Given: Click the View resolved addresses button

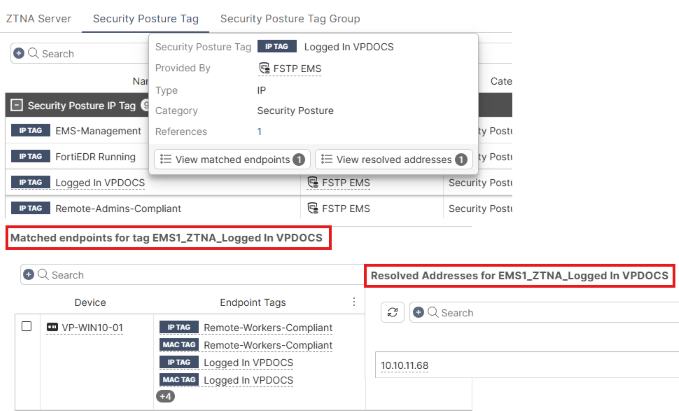Looking at the screenshot, I should pos(393,159).
